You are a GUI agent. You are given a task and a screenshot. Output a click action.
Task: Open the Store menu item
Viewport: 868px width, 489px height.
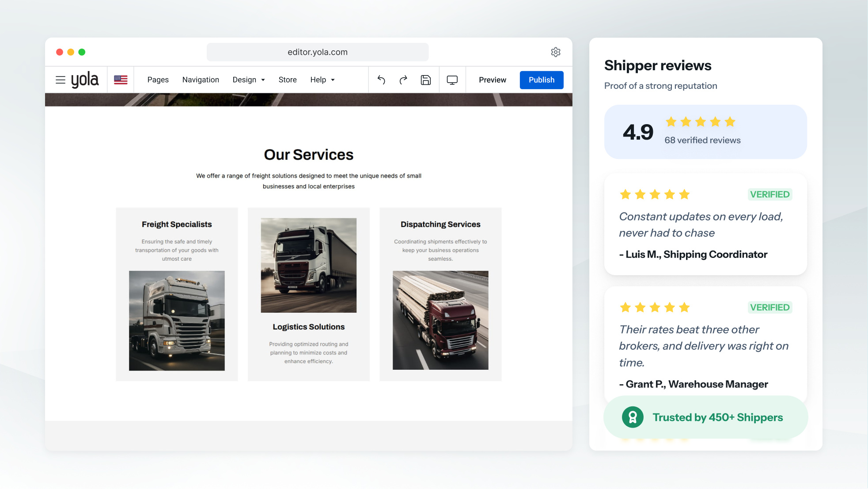coord(288,80)
